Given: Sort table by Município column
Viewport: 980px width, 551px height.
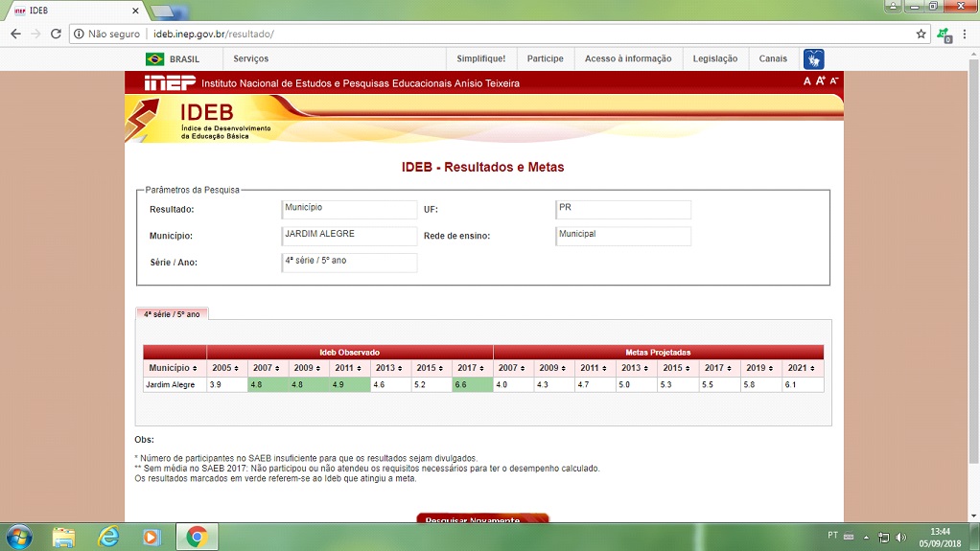Looking at the screenshot, I should click(175, 368).
